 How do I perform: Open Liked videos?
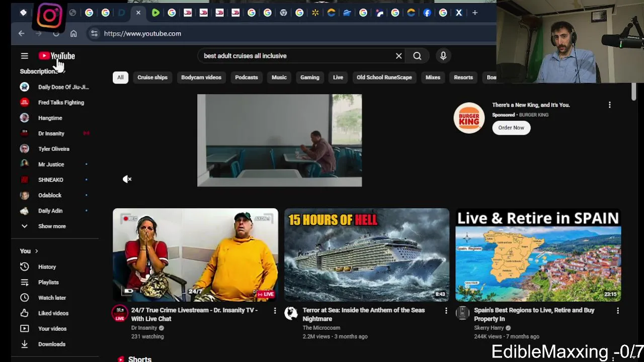(x=53, y=313)
